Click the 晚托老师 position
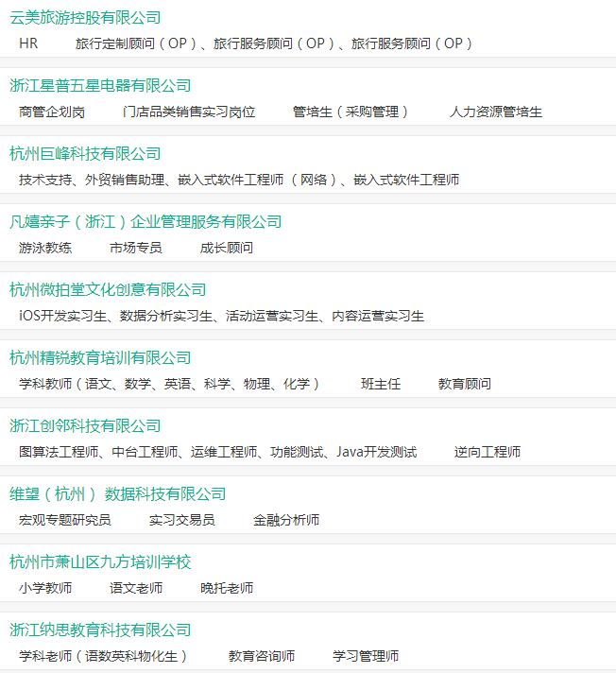Image resolution: width=616 pixels, height=673 pixels. click(227, 588)
